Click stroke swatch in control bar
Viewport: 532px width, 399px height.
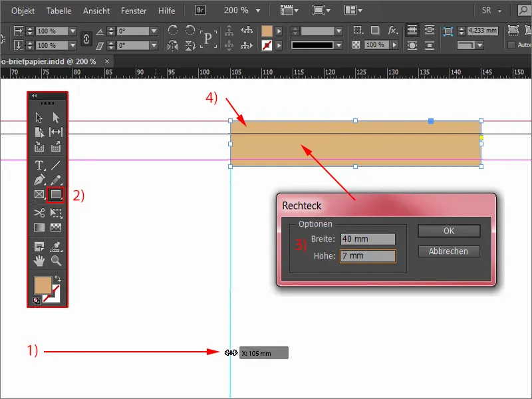pos(267,45)
